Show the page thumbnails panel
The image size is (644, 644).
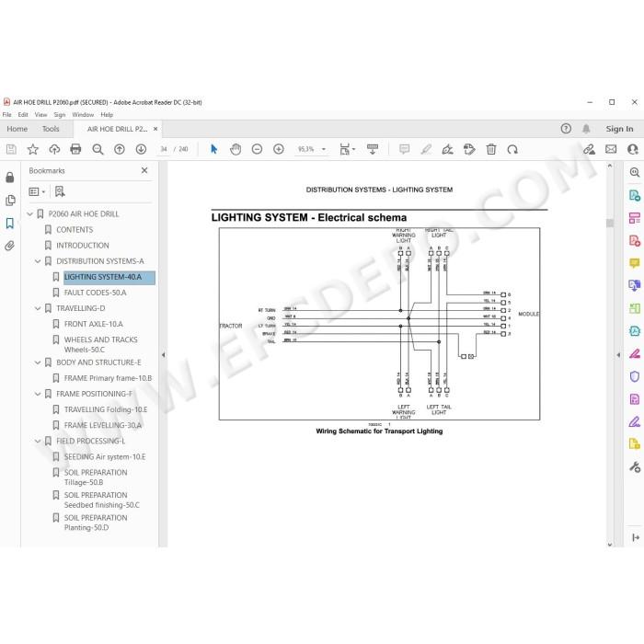pyautogui.click(x=10, y=201)
